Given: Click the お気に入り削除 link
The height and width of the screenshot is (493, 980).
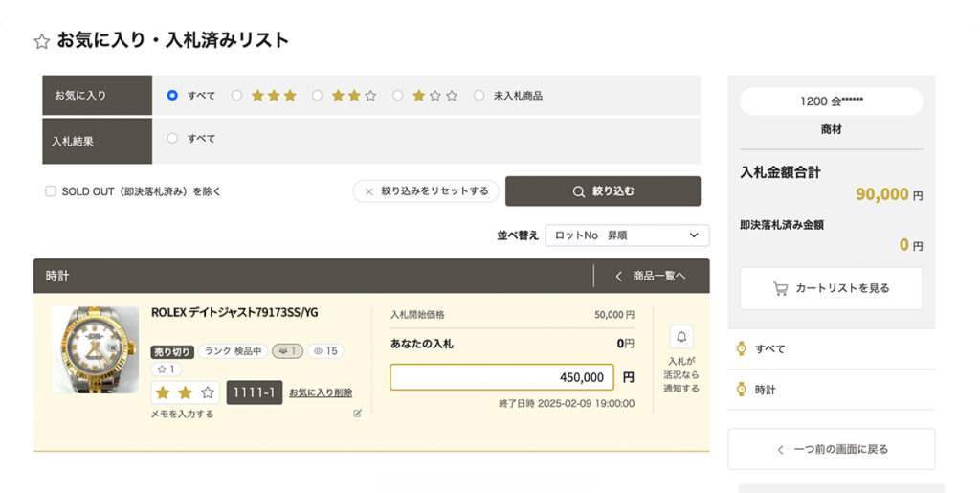Looking at the screenshot, I should [x=321, y=392].
